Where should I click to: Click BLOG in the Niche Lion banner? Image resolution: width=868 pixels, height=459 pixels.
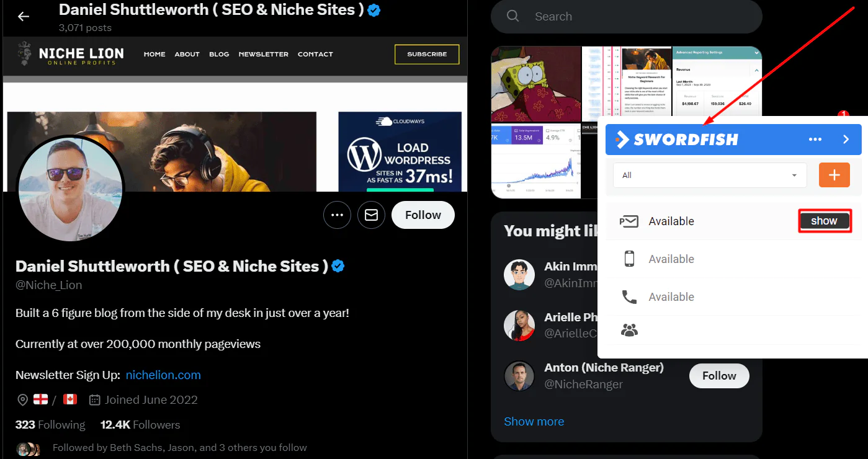(219, 54)
